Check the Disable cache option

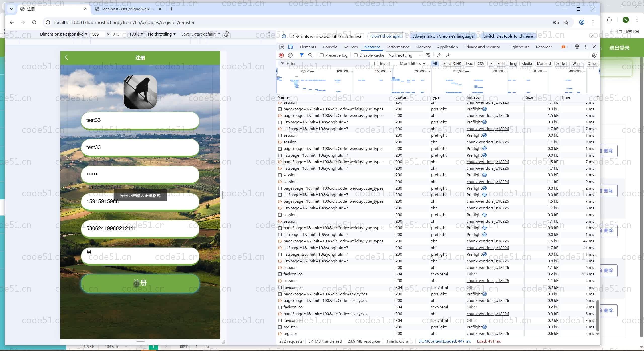point(356,55)
